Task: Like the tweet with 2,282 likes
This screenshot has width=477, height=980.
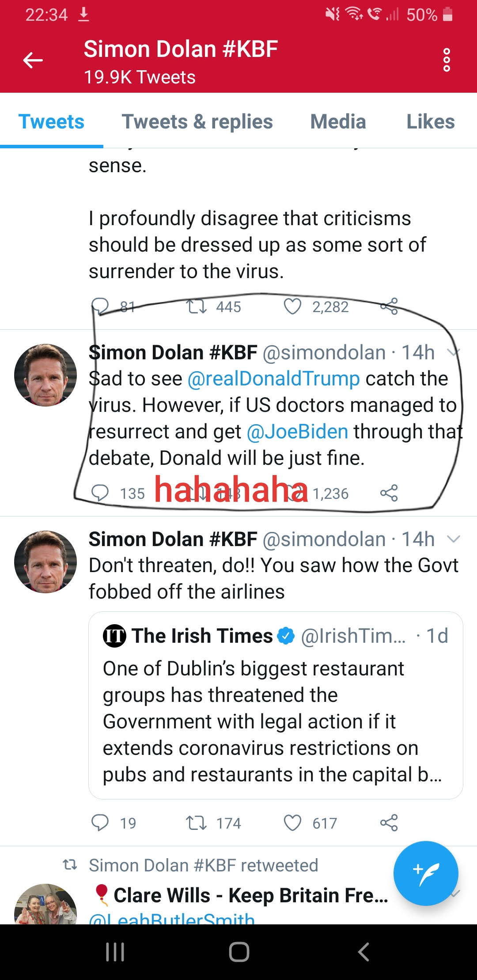Action: pos(292,306)
